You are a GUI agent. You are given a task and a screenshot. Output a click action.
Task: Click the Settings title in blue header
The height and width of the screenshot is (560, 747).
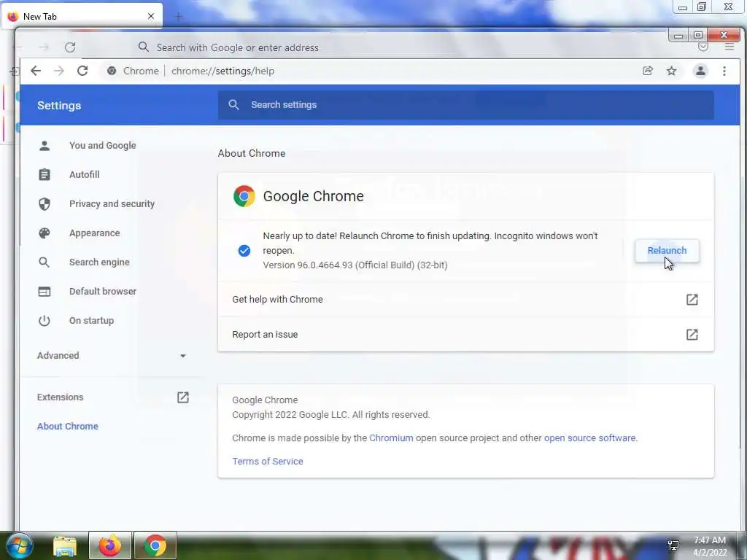tap(59, 105)
